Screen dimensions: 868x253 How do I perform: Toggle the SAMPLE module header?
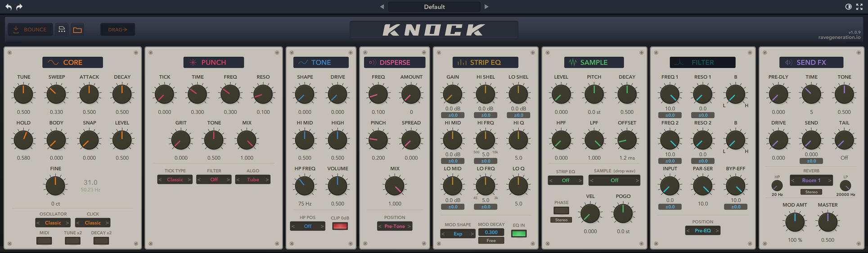[x=594, y=62]
